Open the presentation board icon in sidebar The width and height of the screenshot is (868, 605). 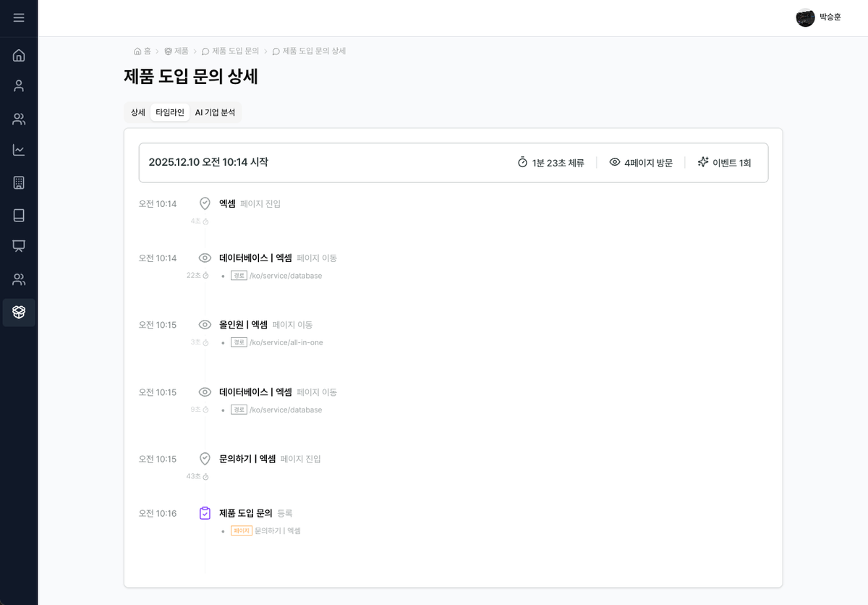(19, 247)
